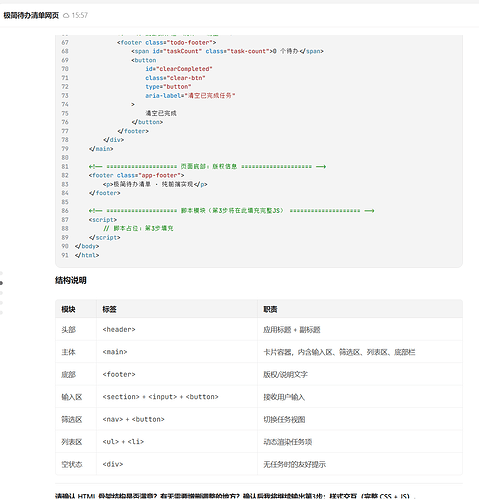Viewport: 479px width, 500px height.
Task: Click the </html> closing tag on line 91
Action: coord(87,255)
